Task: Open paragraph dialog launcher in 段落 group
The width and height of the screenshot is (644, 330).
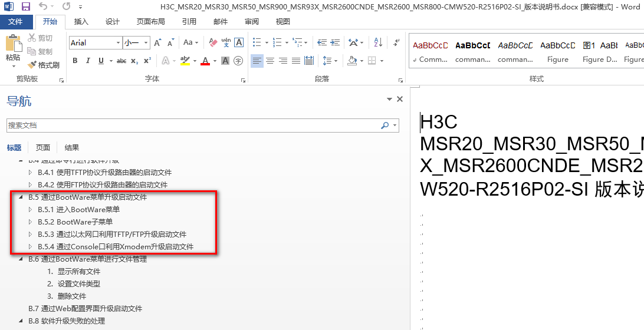Action: pos(400,81)
